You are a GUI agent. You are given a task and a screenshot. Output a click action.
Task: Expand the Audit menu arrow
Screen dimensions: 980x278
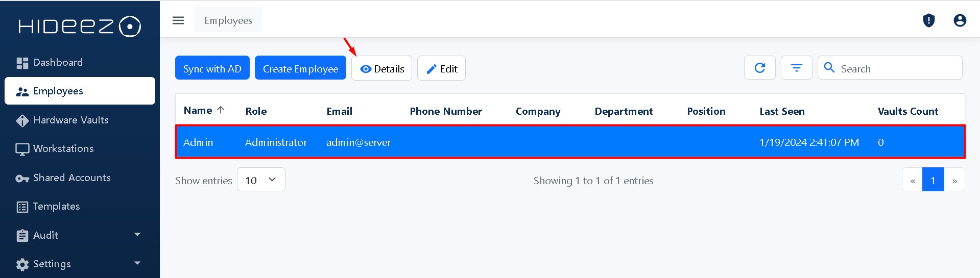tap(137, 235)
